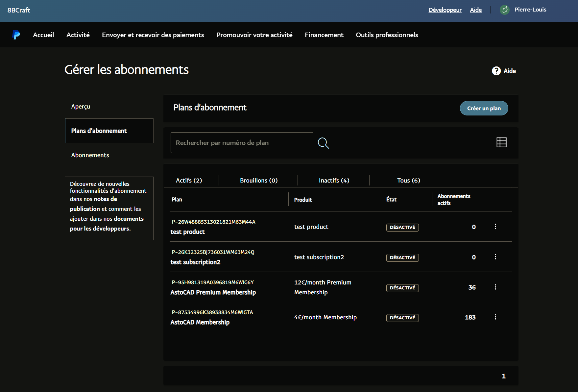Open actions menu for AstoCAD Premium Membership

pos(495,287)
